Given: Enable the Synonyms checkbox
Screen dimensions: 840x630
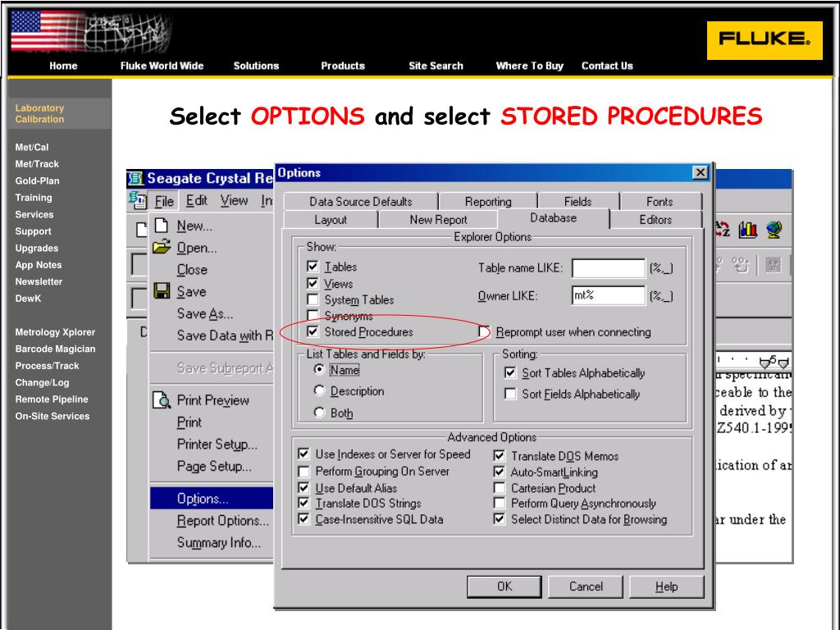Looking at the screenshot, I should tap(313, 315).
